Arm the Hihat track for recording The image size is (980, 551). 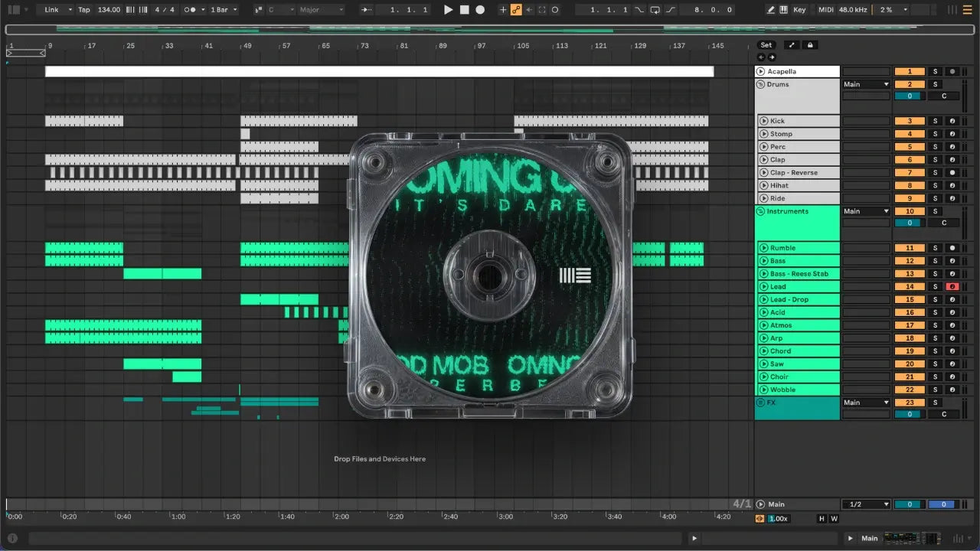coord(952,185)
